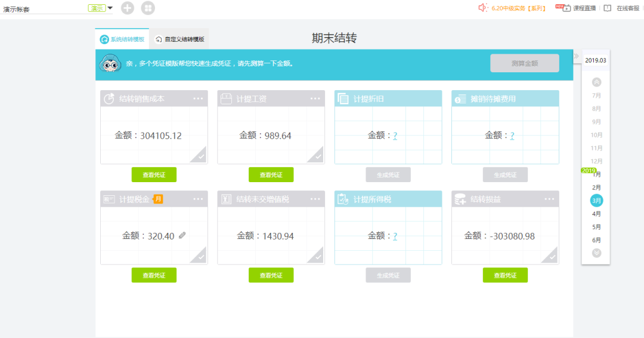Click the paperclip icon beside 320.40
This screenshot has width=644, height=338.
point(182,236)
